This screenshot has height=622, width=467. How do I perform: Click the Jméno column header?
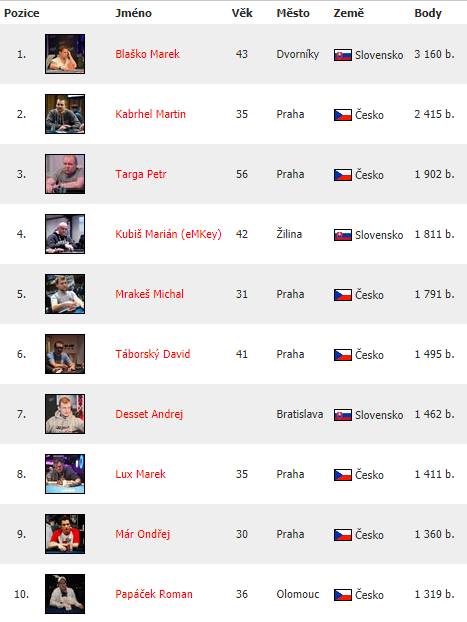(x=133, y=13)
